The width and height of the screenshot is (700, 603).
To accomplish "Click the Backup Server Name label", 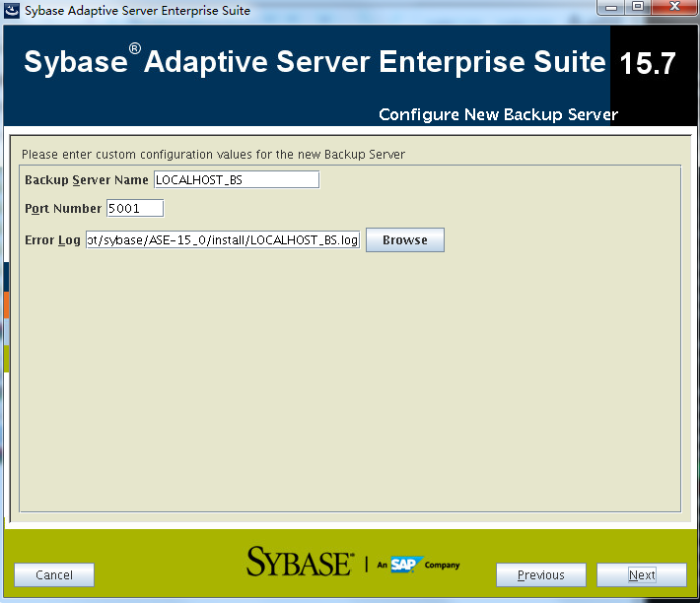I will click(86, 180).
